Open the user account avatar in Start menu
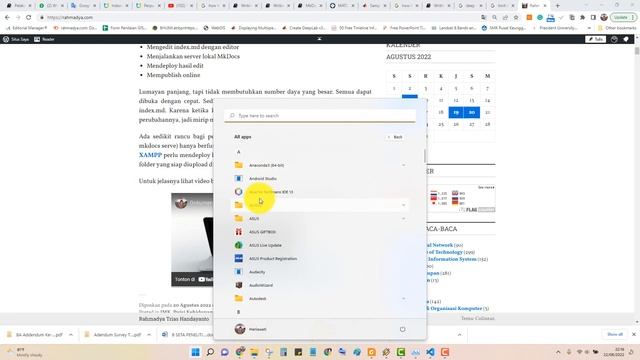 [240, 329]
